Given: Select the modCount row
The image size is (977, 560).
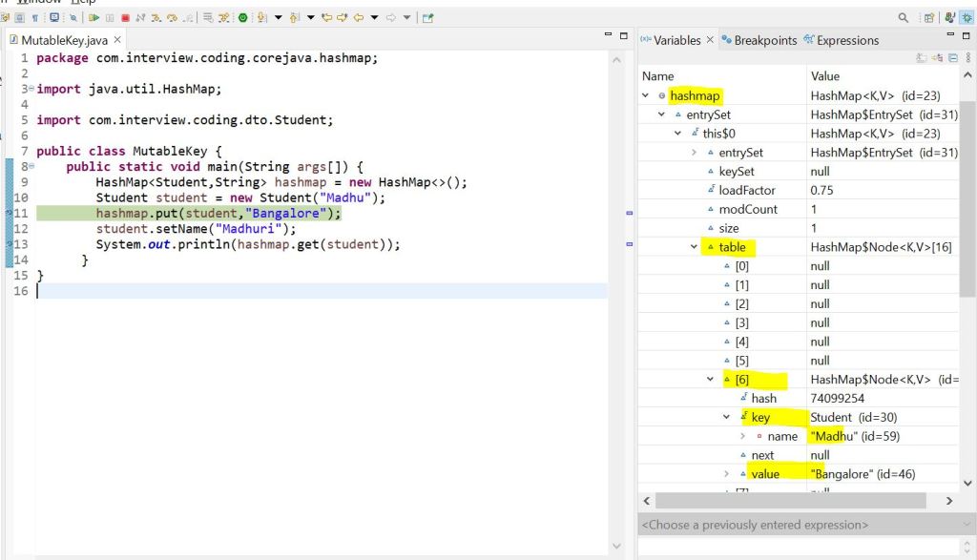Looking at the screenshot, I should (x=799, y=209).
